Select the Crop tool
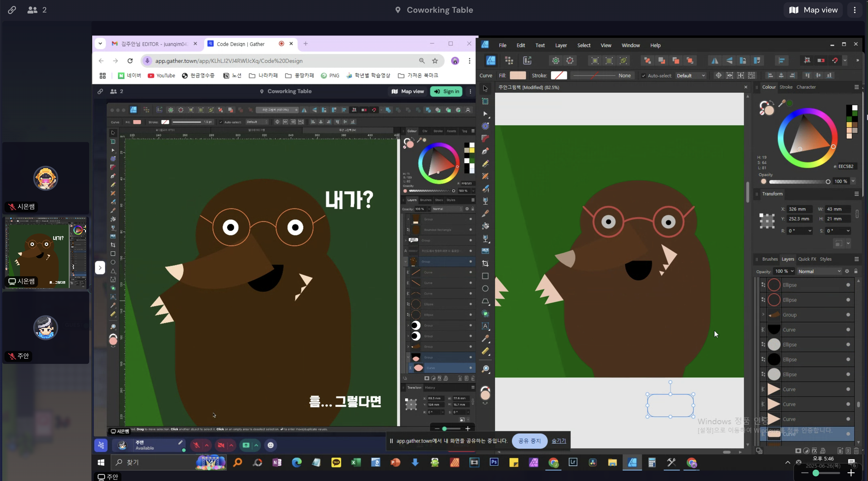Screen dimensions: 868x481 (x=485, y=263)
